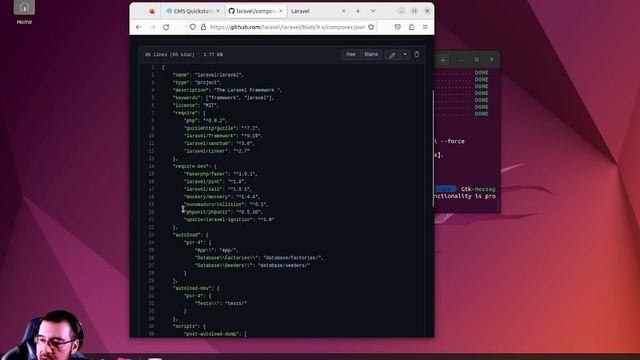This screenshot has width=640, height=360.
Task: Click the "Tests\\": "tests/" line
Action: (x=221, y=304)
